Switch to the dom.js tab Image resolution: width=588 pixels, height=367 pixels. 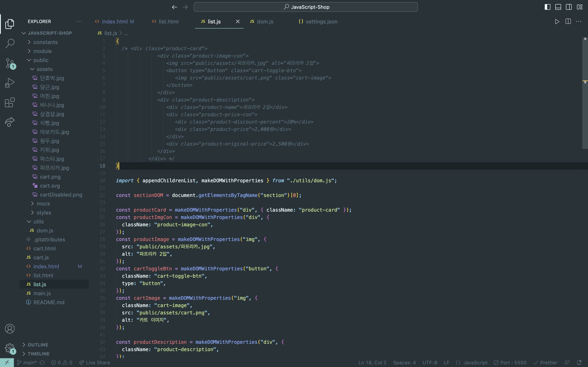tap(265, 22)
